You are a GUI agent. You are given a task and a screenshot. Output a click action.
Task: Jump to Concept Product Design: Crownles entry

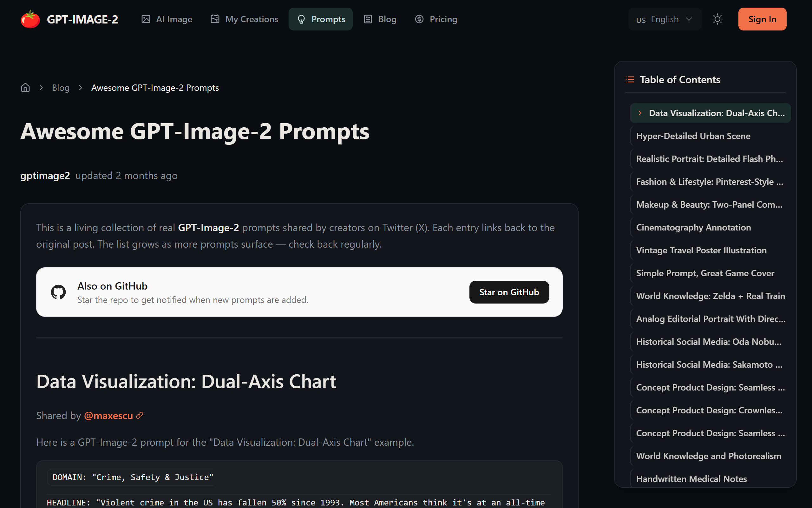710,410
